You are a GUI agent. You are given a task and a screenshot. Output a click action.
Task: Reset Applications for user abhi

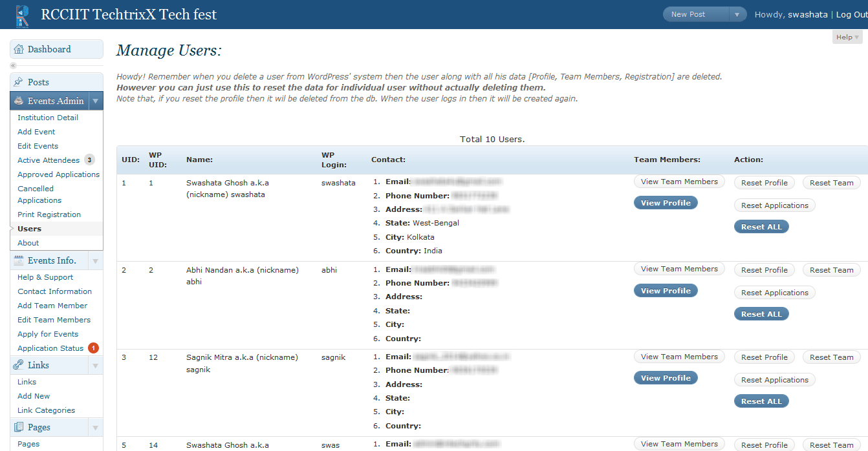tap(775, 293)
